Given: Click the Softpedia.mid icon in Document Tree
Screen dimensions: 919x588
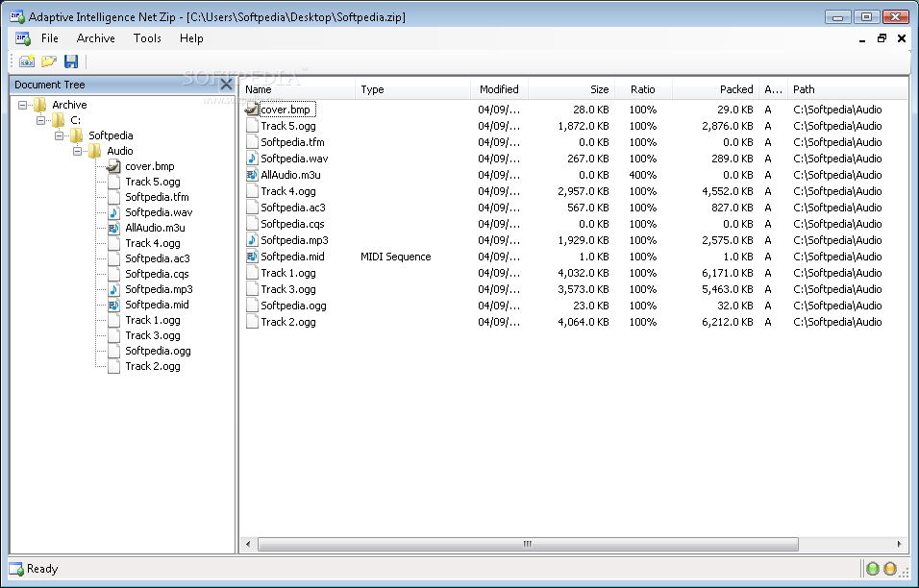Looking at the screenshot, I should coord(113,305).
